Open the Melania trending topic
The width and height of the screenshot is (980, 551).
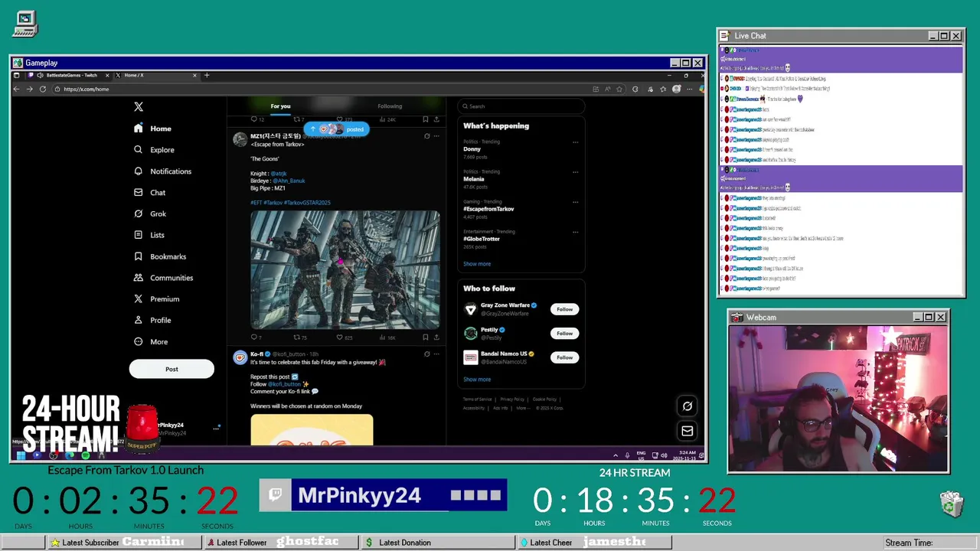[474, 179]
